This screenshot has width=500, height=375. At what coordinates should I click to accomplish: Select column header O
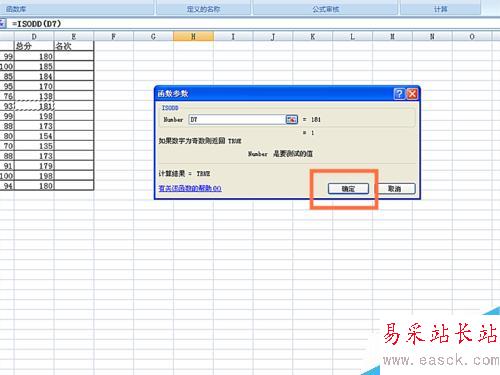pos(472,37)
